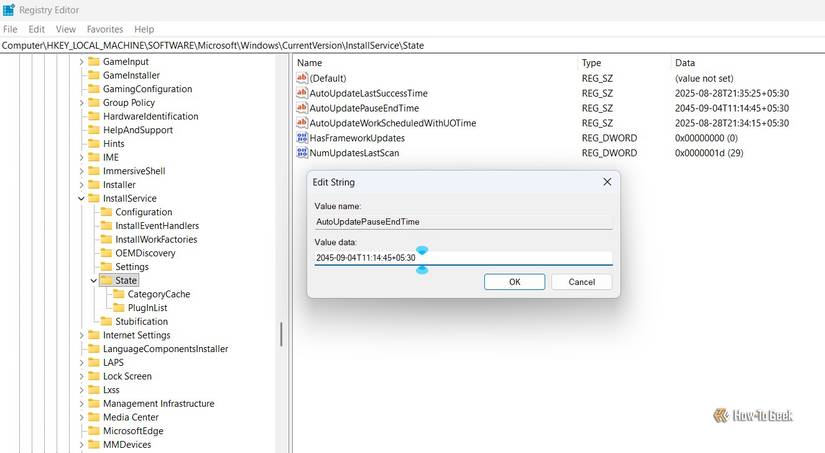Open the View menu

[66, 29]
